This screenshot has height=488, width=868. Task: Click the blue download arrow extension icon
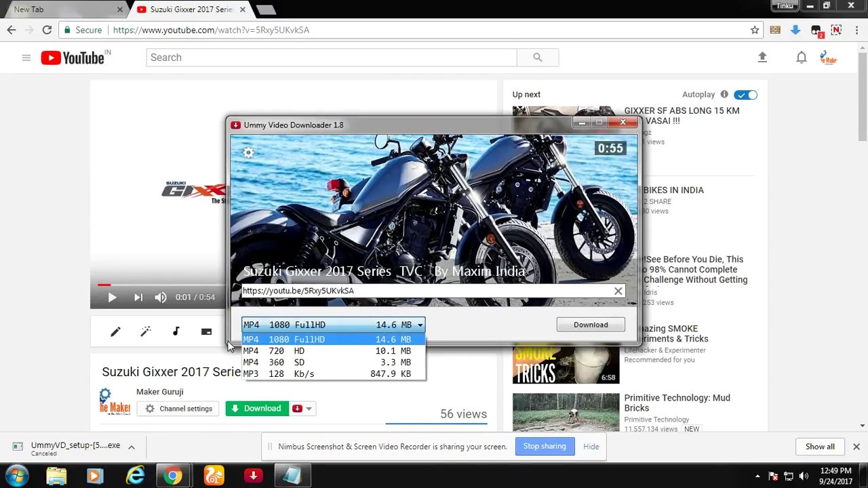795,30
